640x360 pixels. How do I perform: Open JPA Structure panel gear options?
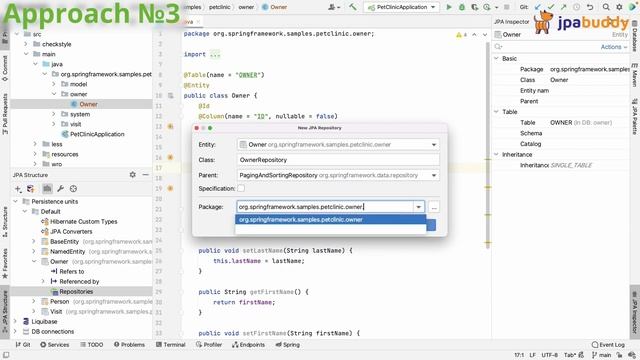133,175
